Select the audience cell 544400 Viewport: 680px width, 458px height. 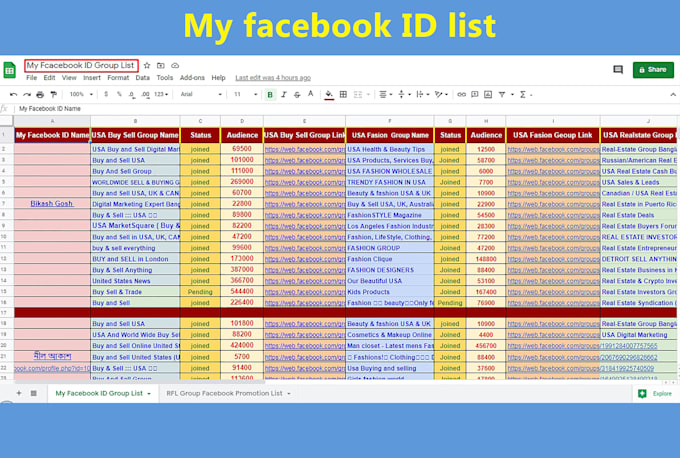[x=242, y=292]
